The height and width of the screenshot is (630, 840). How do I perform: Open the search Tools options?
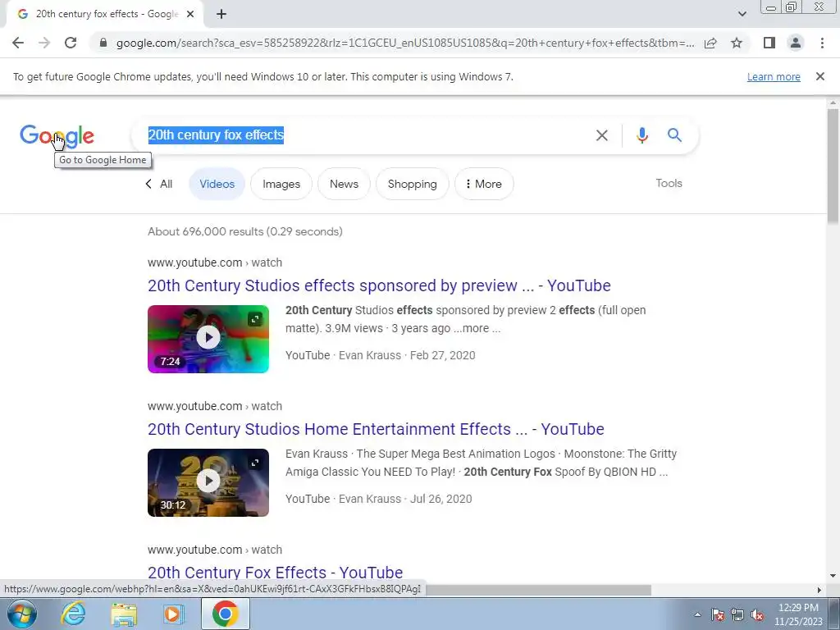[669, 183]
